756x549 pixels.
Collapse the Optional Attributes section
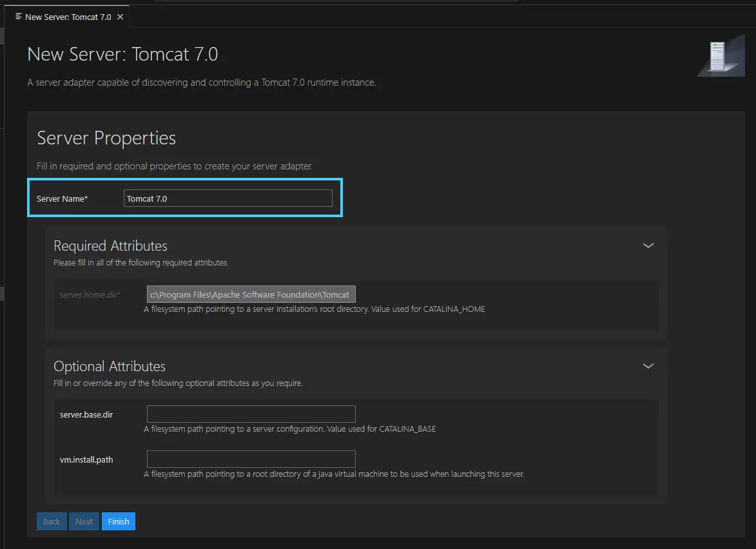tap(648, 366)
